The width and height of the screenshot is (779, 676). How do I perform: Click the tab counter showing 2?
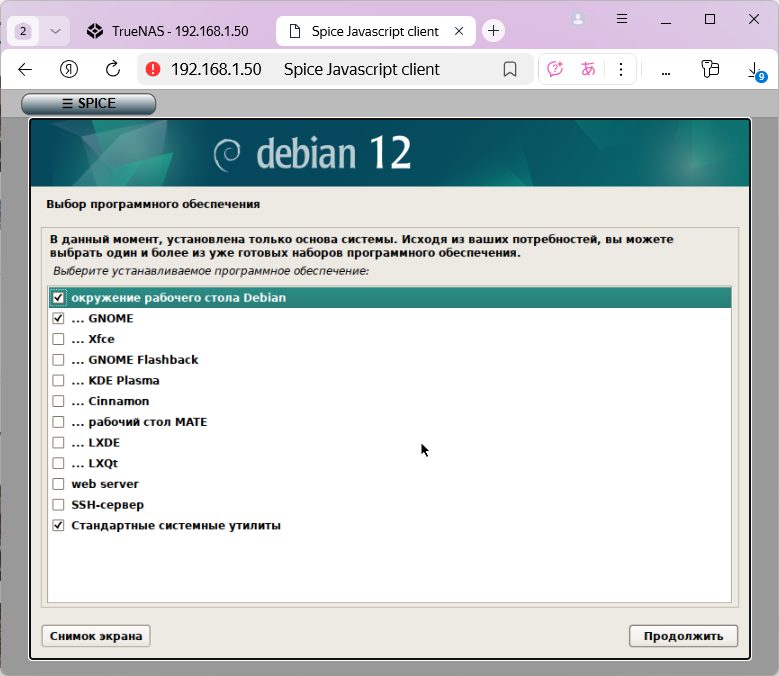pyautogui.click(x=23, y=31)
